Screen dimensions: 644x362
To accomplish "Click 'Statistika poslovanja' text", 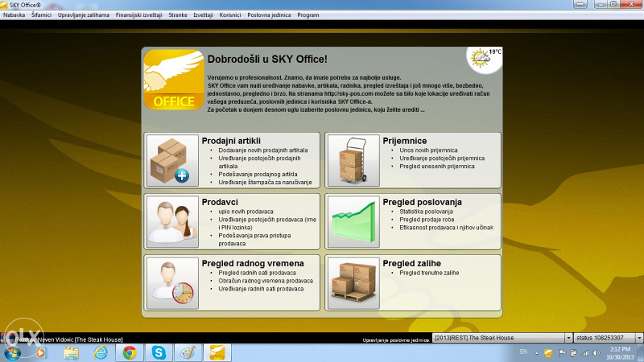I will (x=426, y=212).
